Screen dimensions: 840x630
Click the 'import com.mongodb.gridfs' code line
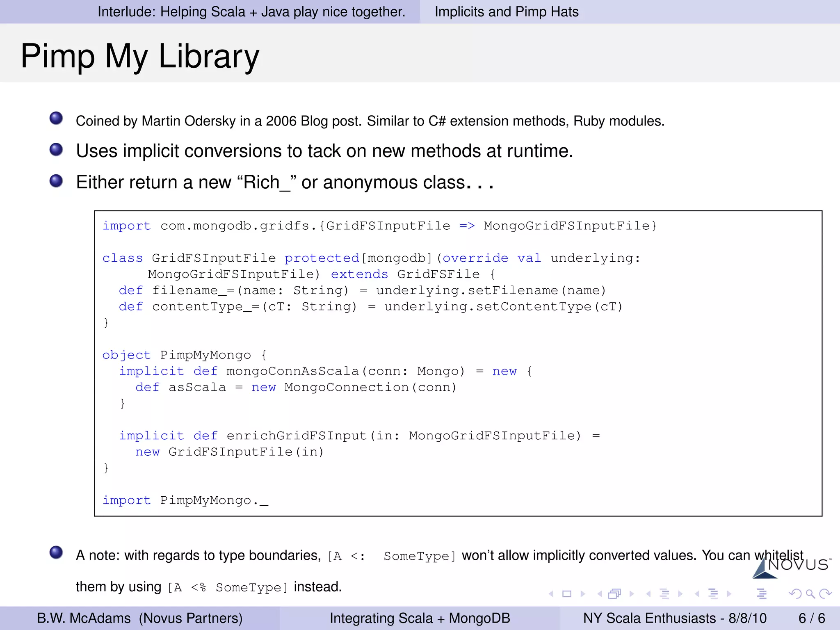(x=379, y=226)
